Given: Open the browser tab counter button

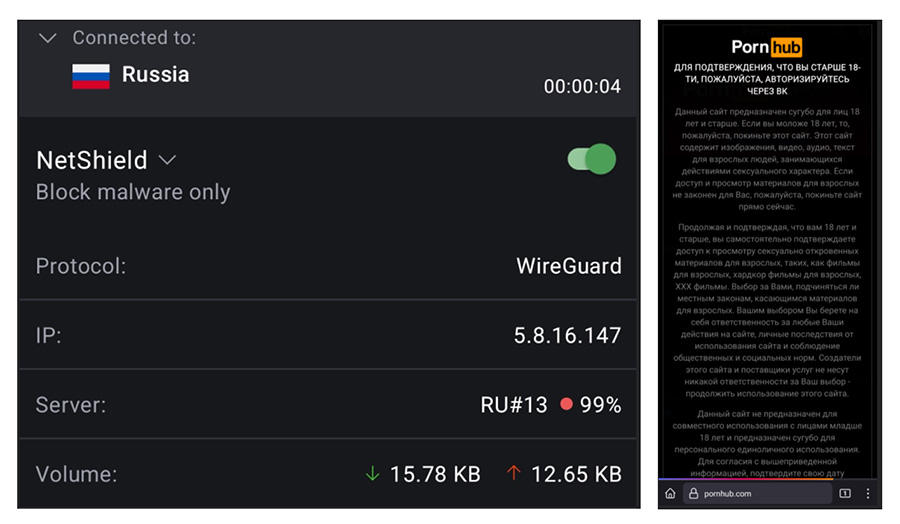Looking at the screenshot, I should (845, 494).
